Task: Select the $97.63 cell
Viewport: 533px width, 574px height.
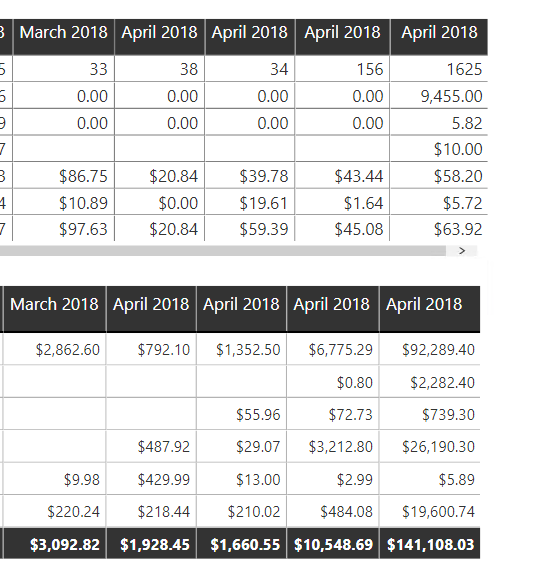Action: [64, 228]
